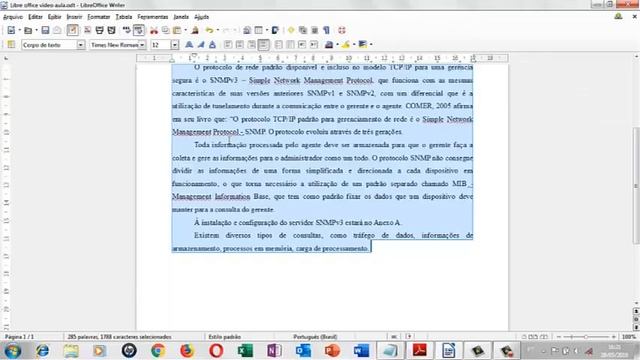Cut selection with the scissors icon
640x360 pixels.
coord(154,30)
